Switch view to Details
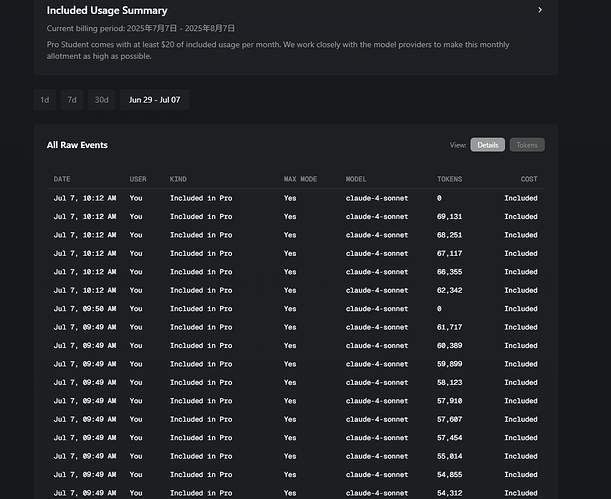This screenshot has width=611, height=499. tap(488, 145)
